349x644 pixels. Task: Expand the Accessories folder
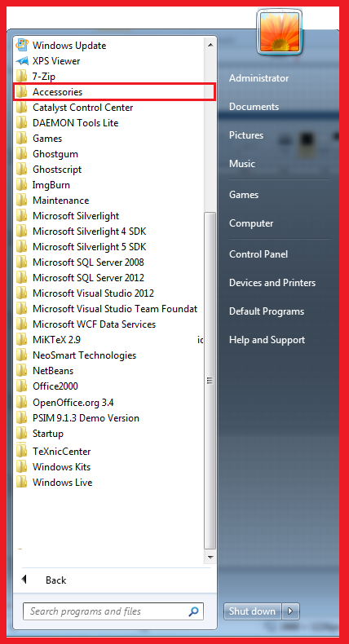tap(114, 91)
